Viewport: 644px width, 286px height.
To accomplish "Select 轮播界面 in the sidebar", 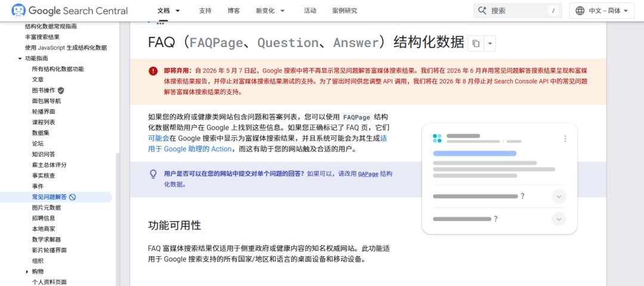I will click(44, 112).
